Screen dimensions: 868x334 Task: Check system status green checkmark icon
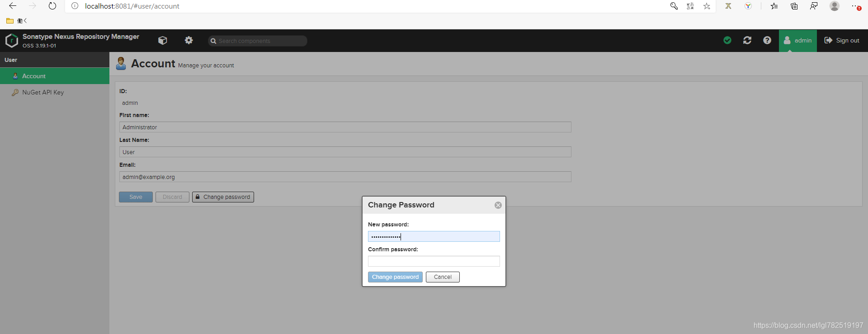point(727,40)
